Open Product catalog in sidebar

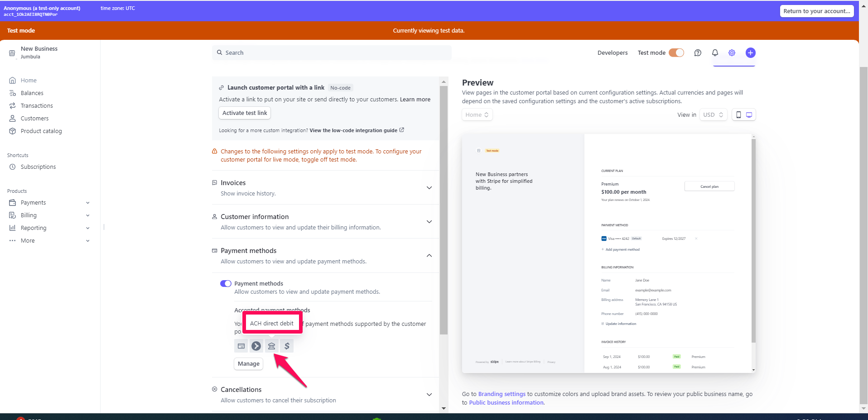click(x=41, y=131)
